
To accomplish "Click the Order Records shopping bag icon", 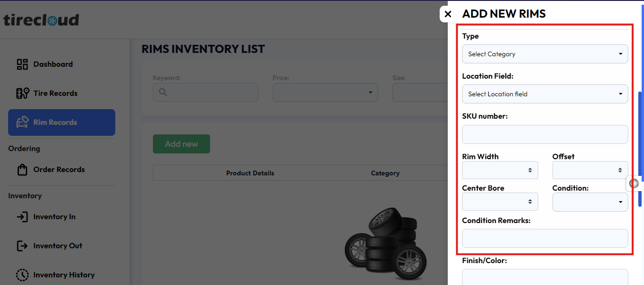I will (x=22, y=170).
